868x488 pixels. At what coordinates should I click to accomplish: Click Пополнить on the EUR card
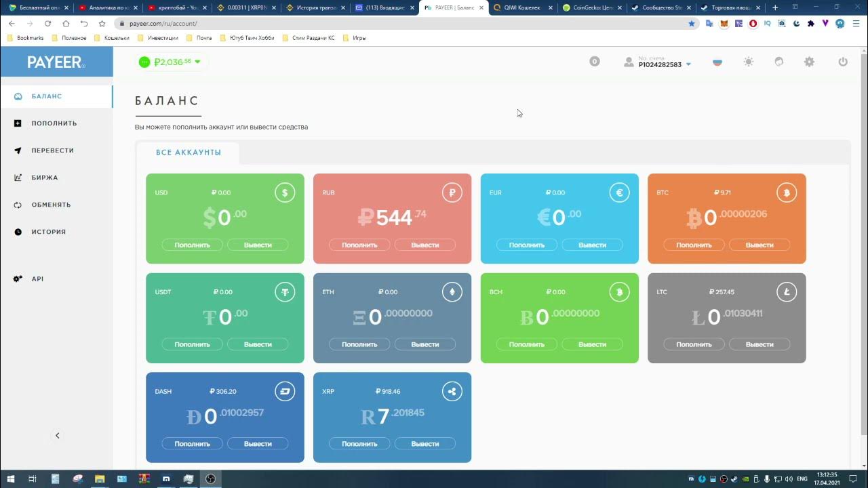click(x=527, y=245)
